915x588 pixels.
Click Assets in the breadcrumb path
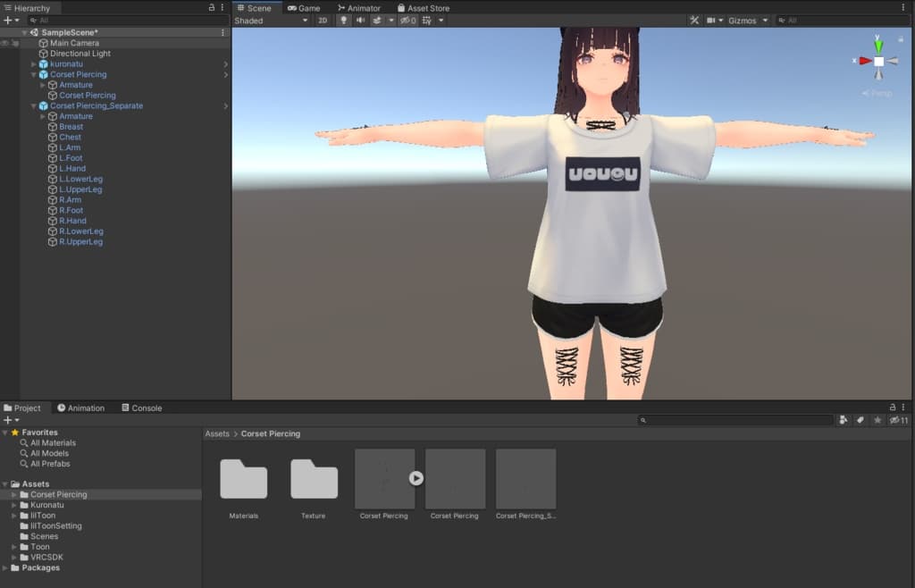coord(217,434)
